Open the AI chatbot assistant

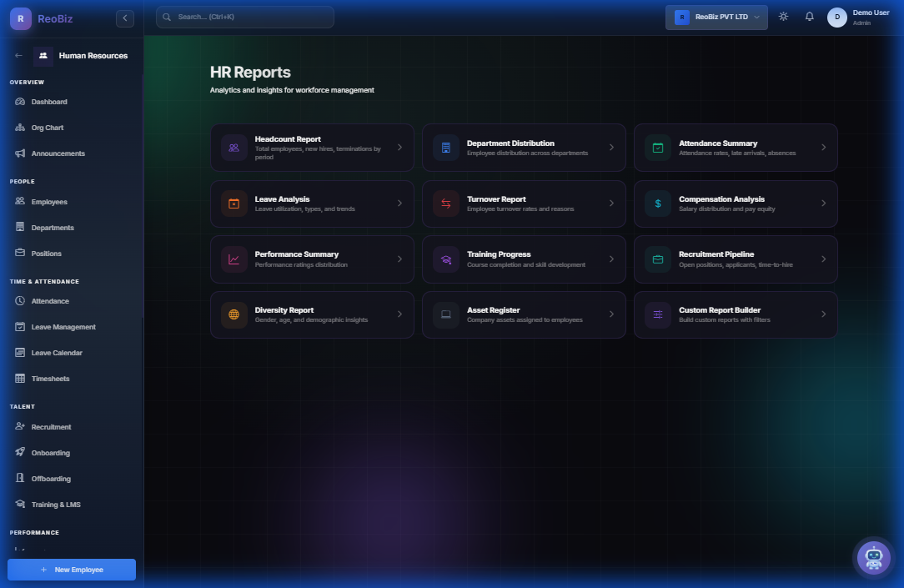[x=873, y=557]
